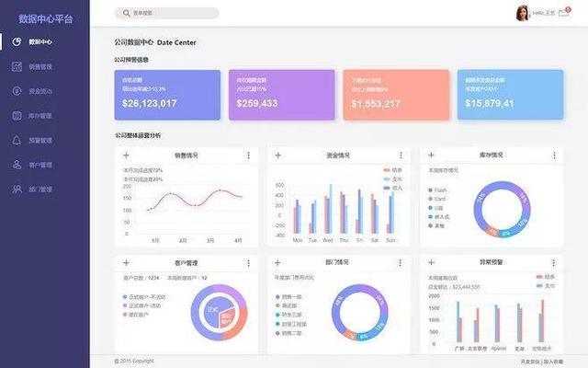Image resolution: width=588 pixels, height=368 pixels.
Task: Toggle the 销售一部 legend in the 部门情况 chart
Action: pyautogui.click(x=288, y=296)
